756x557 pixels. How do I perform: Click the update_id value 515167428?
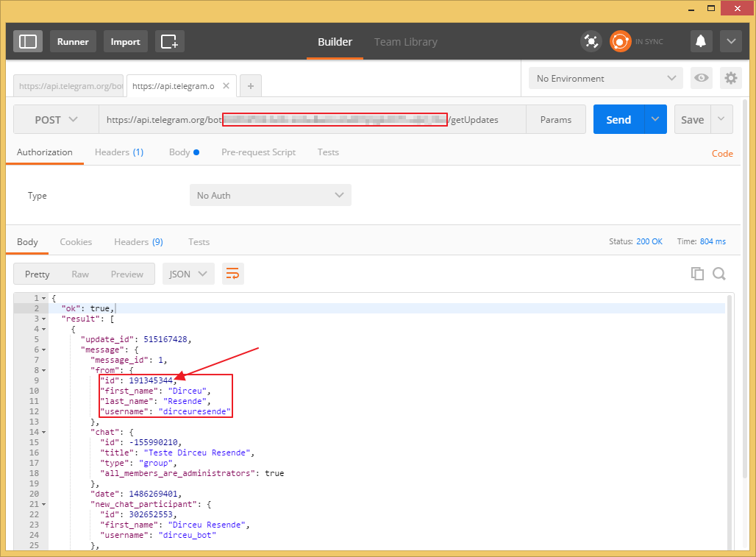coord(165,339)
